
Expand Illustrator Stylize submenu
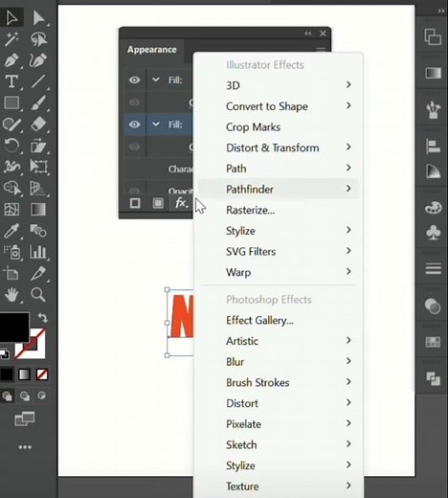click(x=279, y=231)
